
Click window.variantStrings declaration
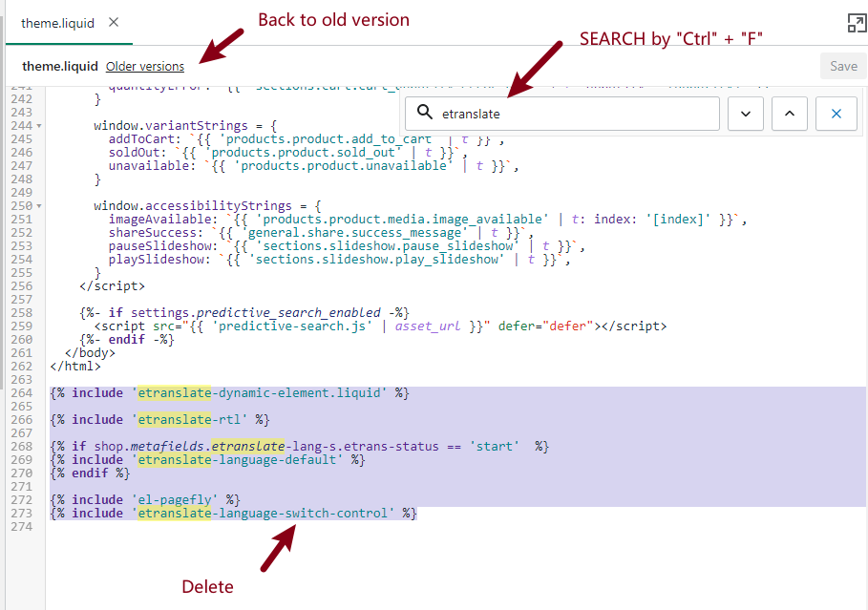pyautogui.click(x=185, y=126)
